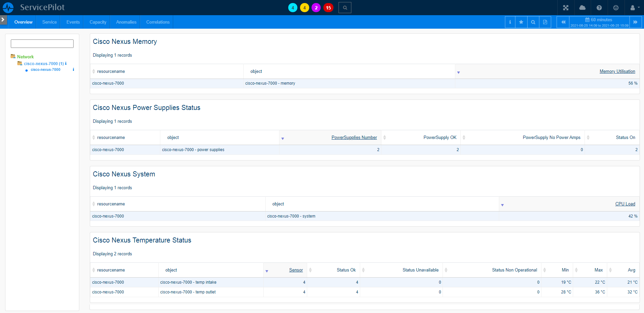Image resolution: width=644 pixels, height=313 pixels.
Task: Open the search button in top bar
Action: click(345, 8)
